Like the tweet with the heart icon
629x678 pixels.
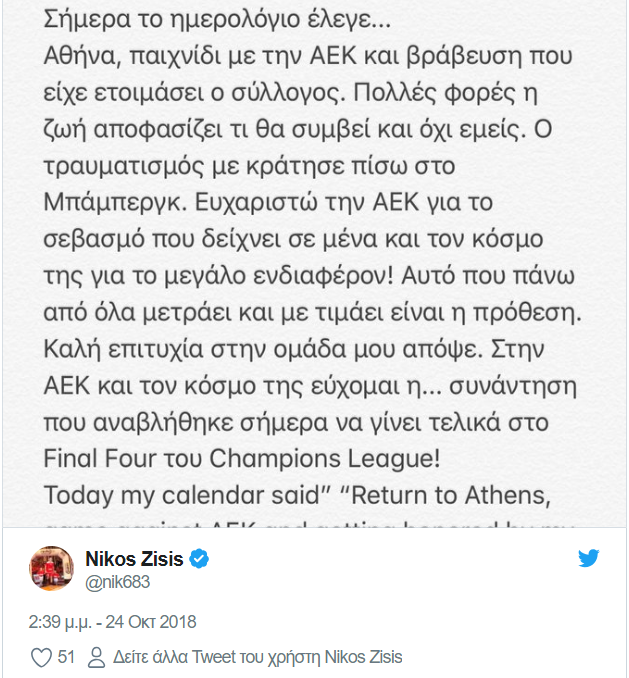(x=41, y=657)
